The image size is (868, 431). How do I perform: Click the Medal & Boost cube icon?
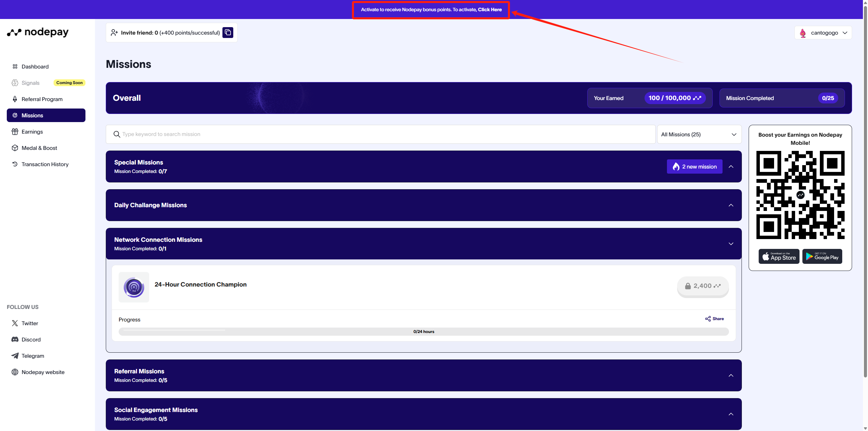pos(15,148)
